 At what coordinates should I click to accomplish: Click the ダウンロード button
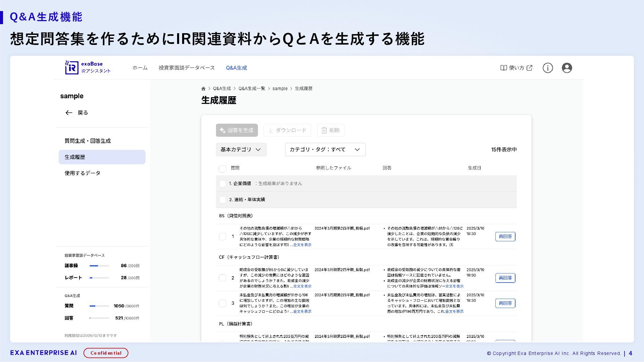pos(287,130)
